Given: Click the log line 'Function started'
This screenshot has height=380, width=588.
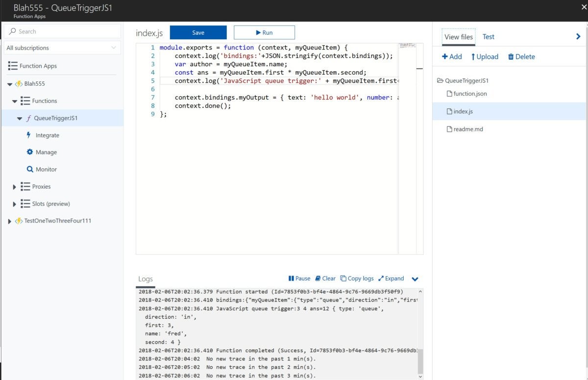Looking at the screenshot, I should (x=271, y=292).
